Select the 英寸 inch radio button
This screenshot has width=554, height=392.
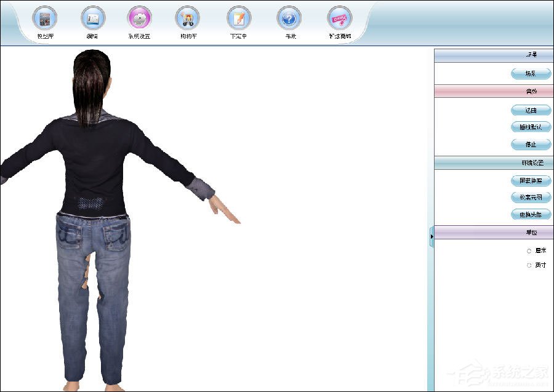tap(529, 265)
